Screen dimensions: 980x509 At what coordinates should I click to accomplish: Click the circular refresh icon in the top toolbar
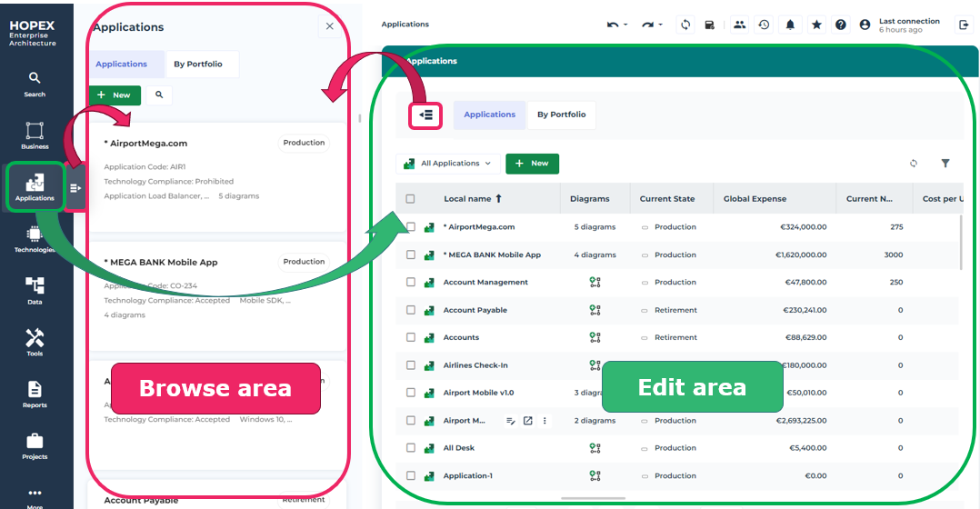pos(685,25)
